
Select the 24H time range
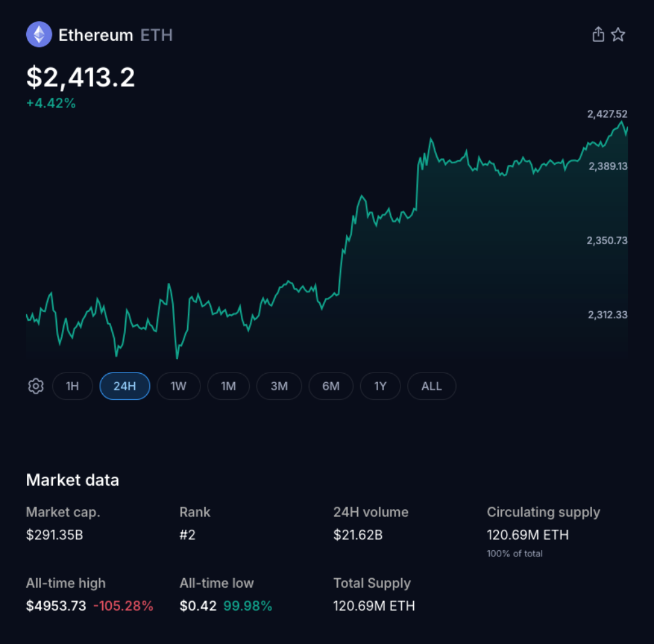pos(125,386)
